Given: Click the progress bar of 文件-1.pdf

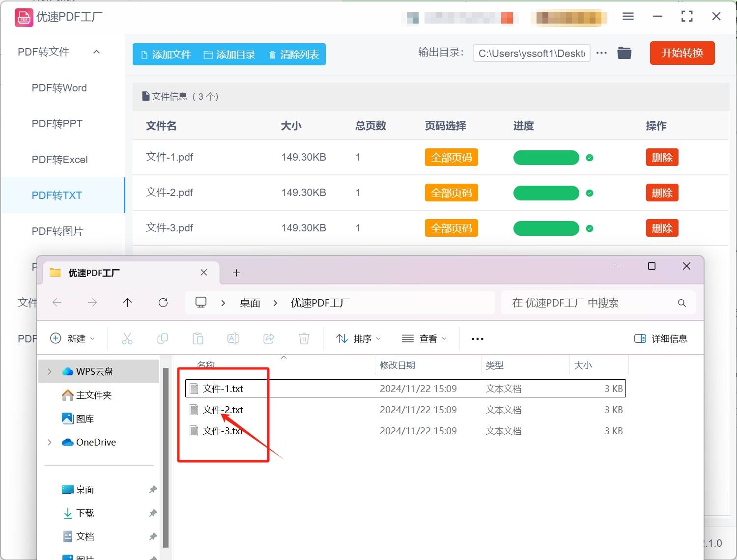Looking at the screenshot, I should tap(546, 158).
